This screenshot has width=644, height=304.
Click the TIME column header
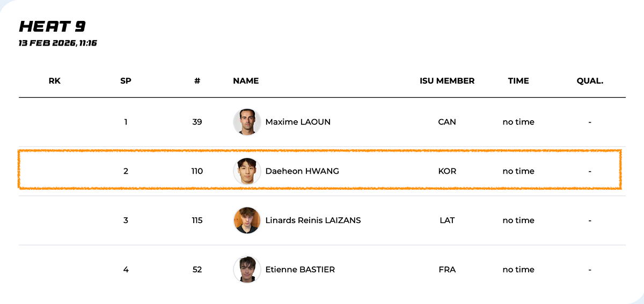tap(518, 81)
